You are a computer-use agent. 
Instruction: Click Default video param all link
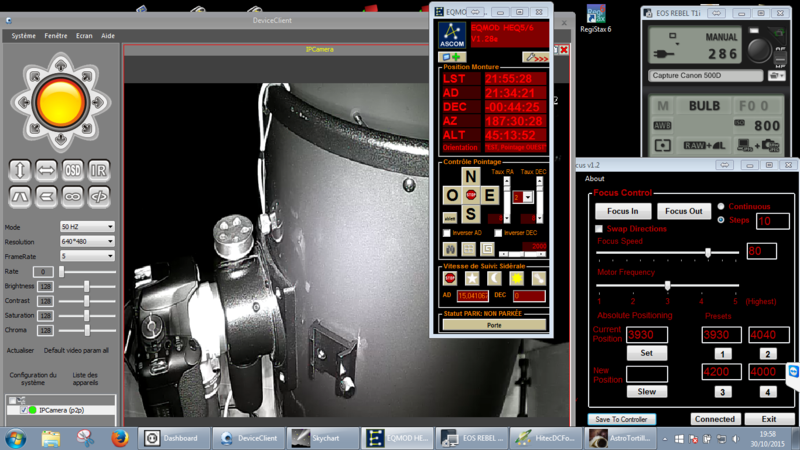76,351
